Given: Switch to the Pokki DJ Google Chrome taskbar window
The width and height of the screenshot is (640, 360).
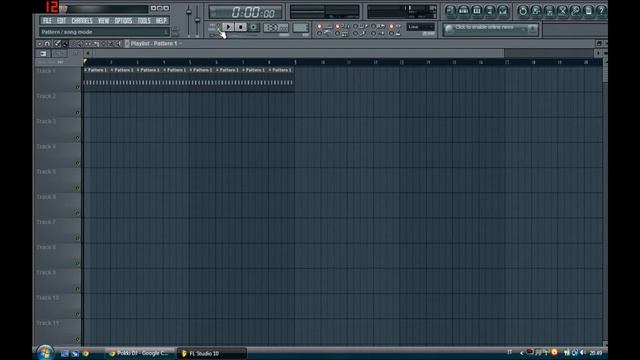Looking at the screenshot, I should click(140, 353).
